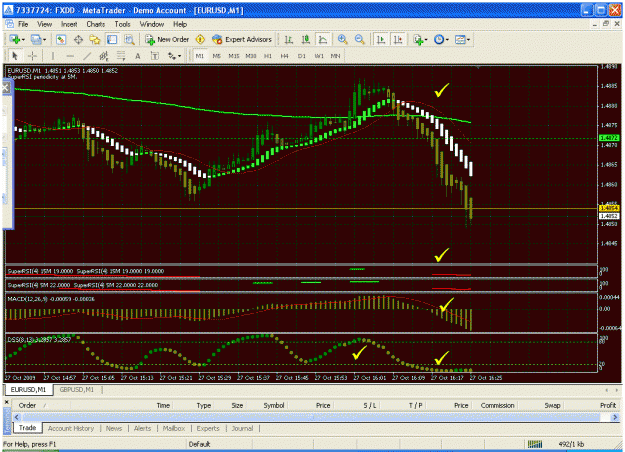Switch to H4 timeframe
The image size is (625, 452).
(x=284, y=56)
